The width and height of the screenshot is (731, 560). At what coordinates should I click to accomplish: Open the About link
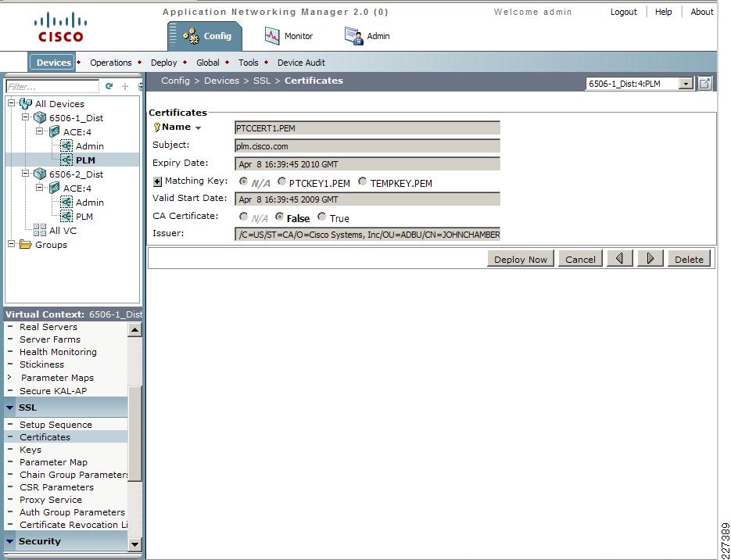[702, 13]
